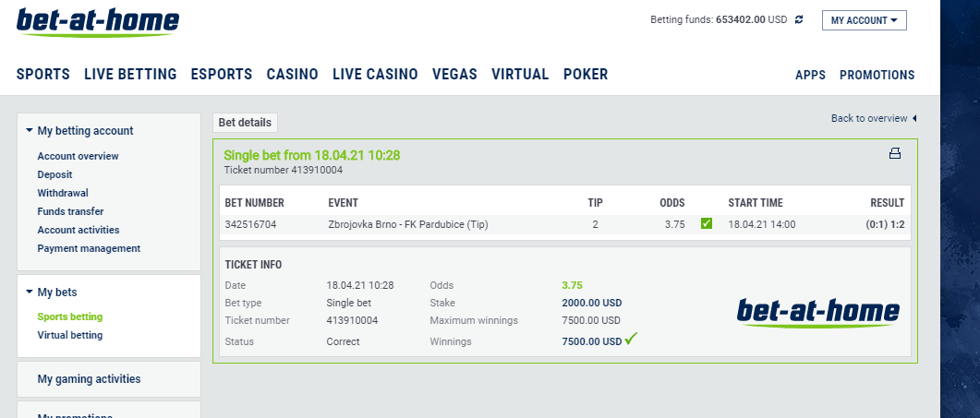Open the Deposit page link
980x418 pixels.
pyautogui.click(x=54, y=174)
